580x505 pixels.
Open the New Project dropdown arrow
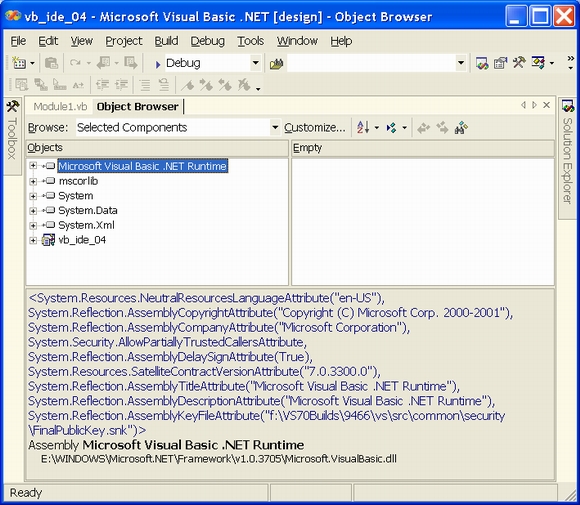coord(32,64)
